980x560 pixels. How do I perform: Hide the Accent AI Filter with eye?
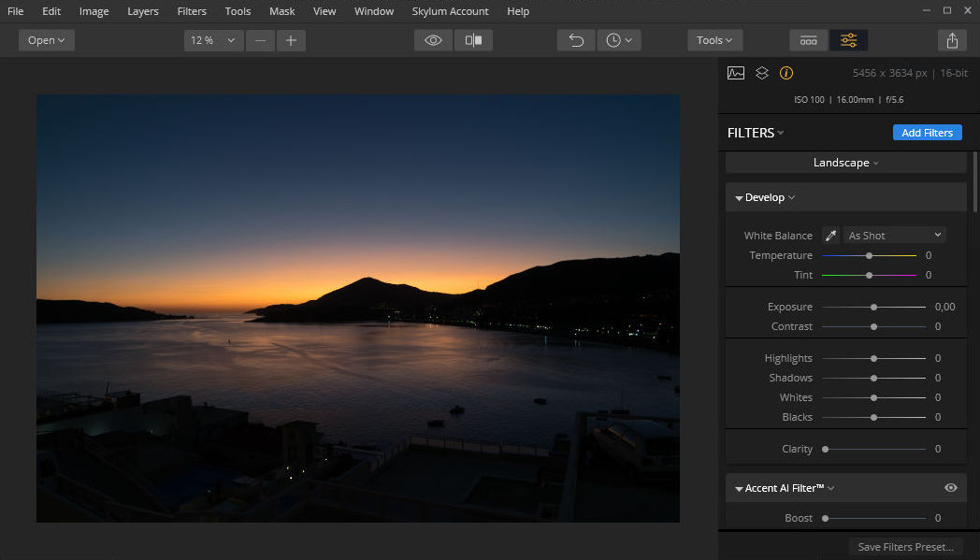coord(951,487)
